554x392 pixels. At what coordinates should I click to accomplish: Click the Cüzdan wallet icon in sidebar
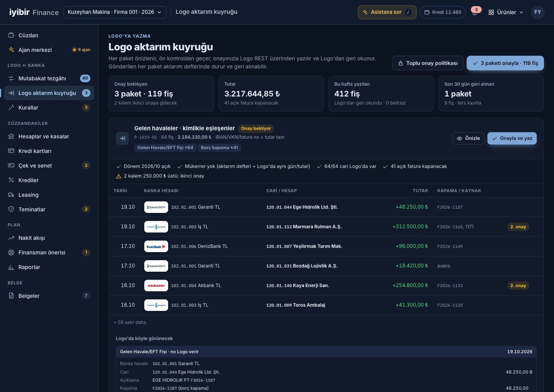(11, 35)
